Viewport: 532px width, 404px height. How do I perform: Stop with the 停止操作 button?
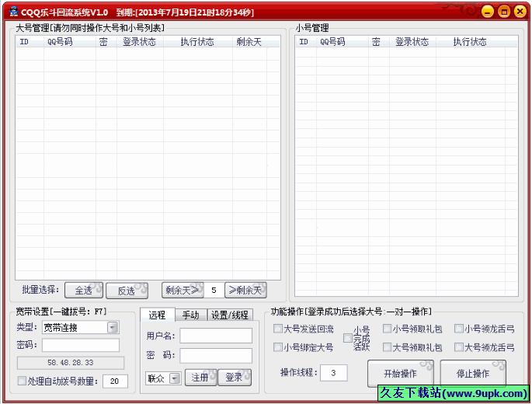[473, 374]
